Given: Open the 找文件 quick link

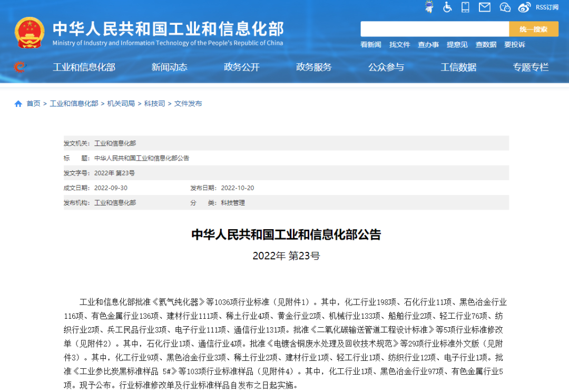Looking at the screenshot, I should 399,45.
